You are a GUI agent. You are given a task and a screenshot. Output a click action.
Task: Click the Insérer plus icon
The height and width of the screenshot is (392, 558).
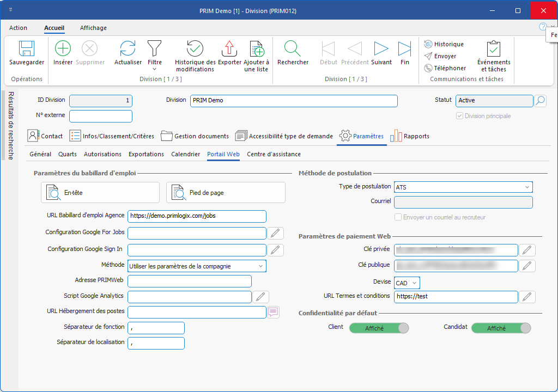click(63, 49)
